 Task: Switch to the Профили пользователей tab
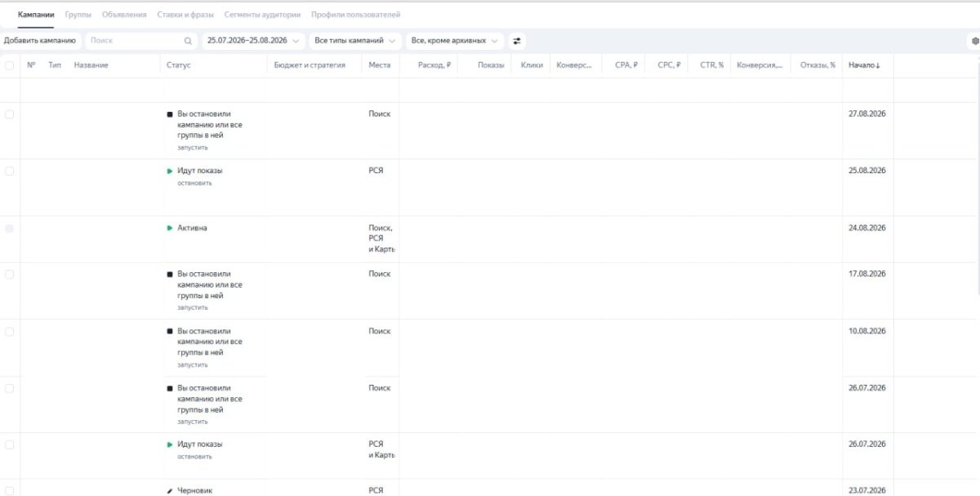(356, 15)
